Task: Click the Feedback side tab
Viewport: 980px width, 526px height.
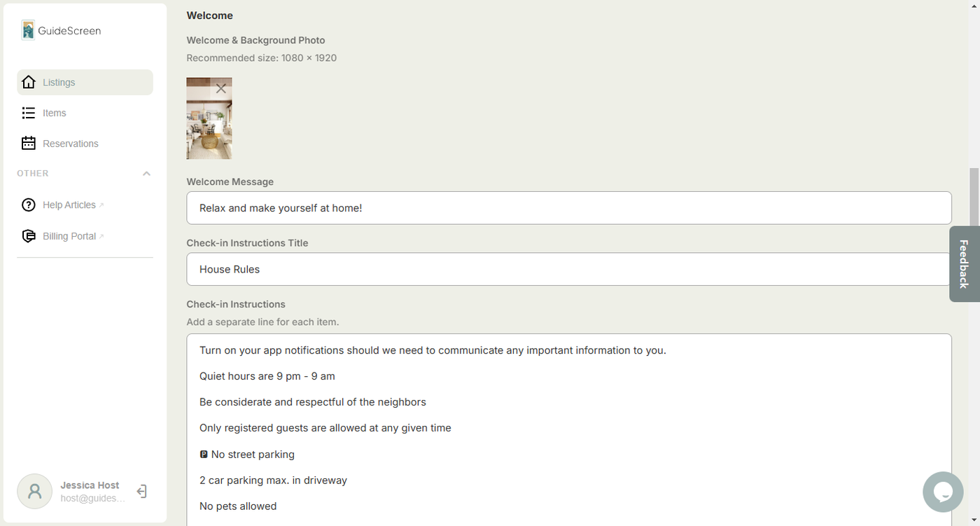Action: [964, 264]
